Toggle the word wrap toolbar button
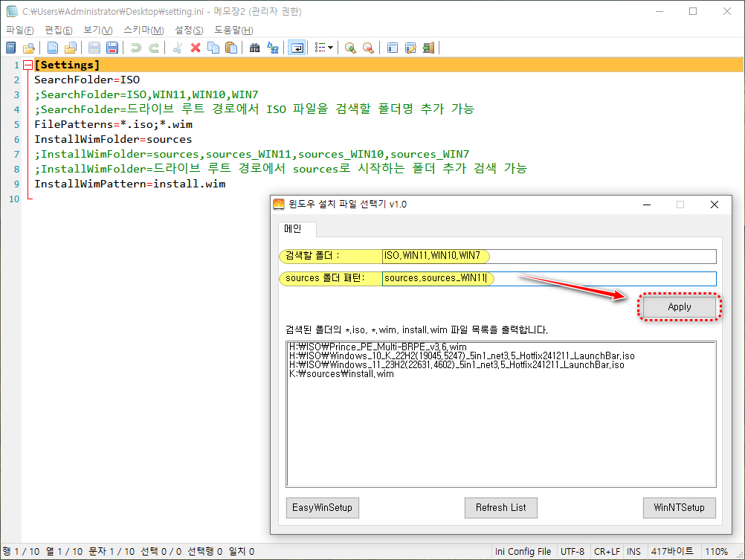 [297, 48]
